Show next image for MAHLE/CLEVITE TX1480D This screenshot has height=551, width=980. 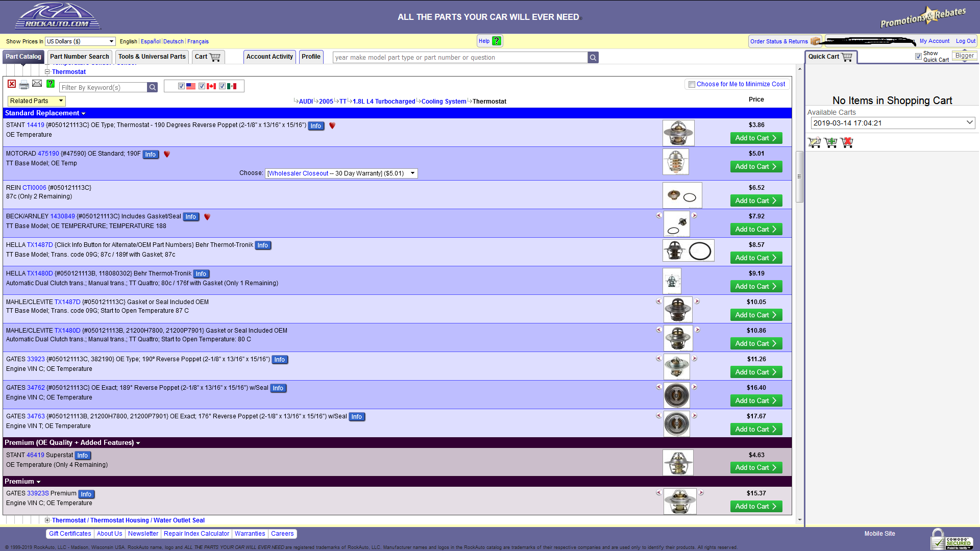click(x=697, y=330)
